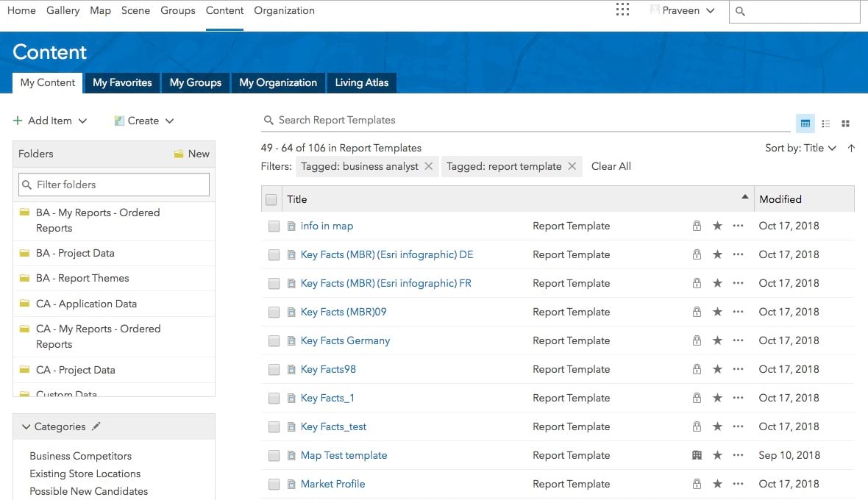The image size is (868, 500).
Task: Click the Search Report Templates field
Action: 525,120
